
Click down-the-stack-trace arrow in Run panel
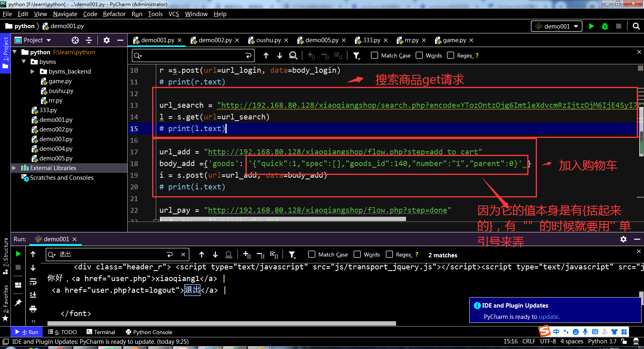pyautogui.click(x=33, y=267)
